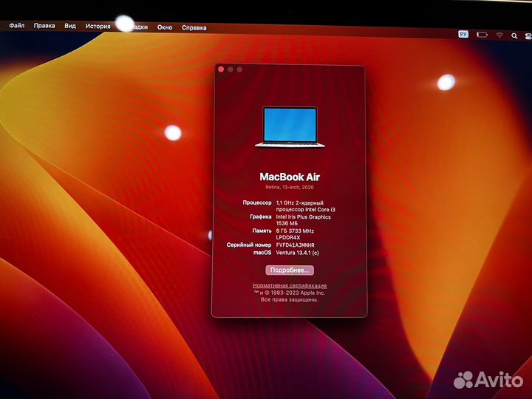The width and height of the screenshot is (532, 399).
Task: Open the Справка menu
Action: coord(194,28)
